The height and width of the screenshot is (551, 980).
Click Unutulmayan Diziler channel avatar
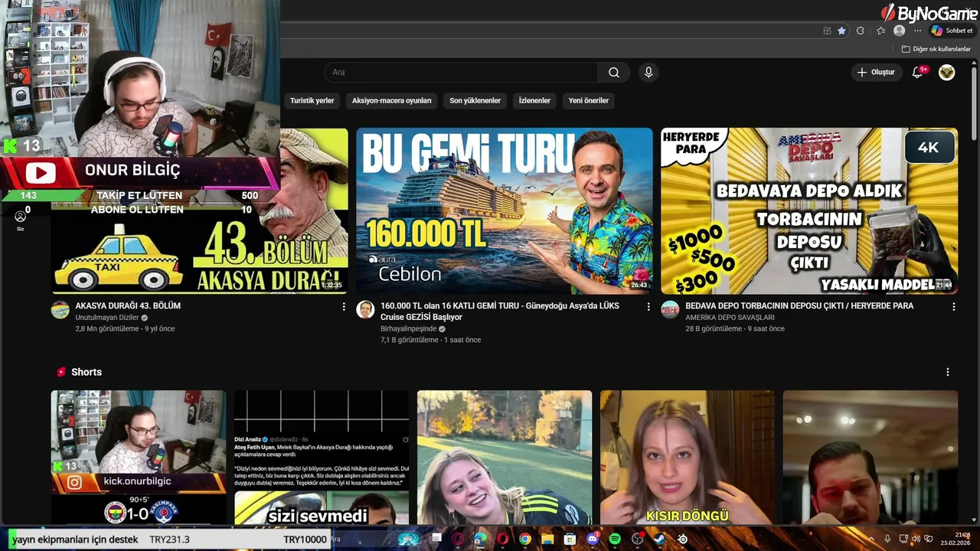coord(60,310)
